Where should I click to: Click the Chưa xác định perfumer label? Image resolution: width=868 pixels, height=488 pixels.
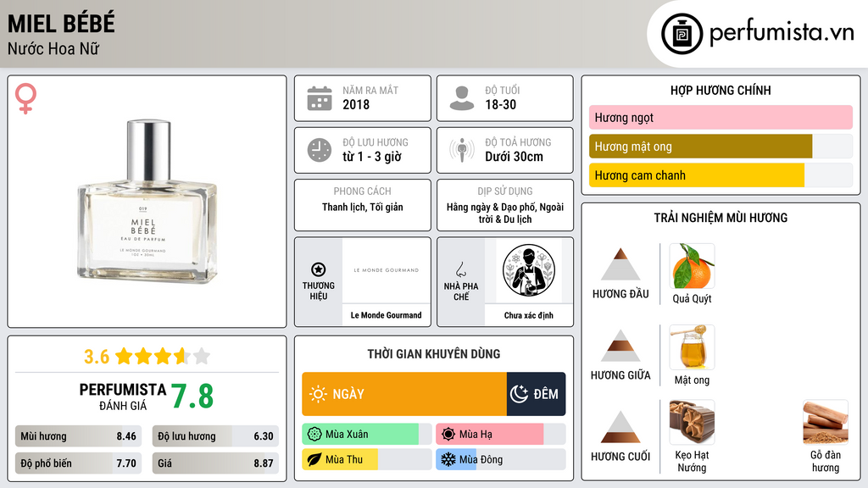pyautogui.click(x=529, y=315)
